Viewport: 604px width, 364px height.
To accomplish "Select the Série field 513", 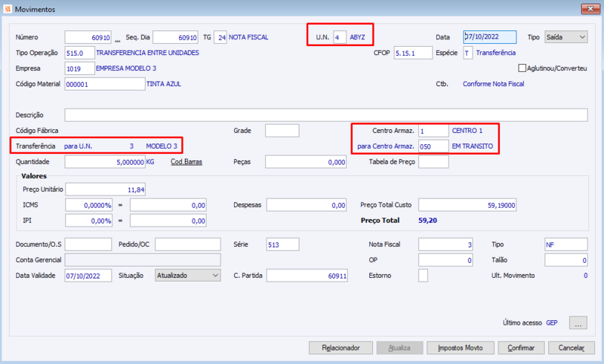I will [282, 244].
